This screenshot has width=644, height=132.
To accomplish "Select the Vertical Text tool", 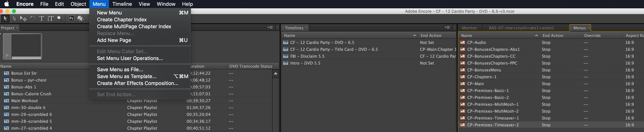I will (x=50, y=18).
